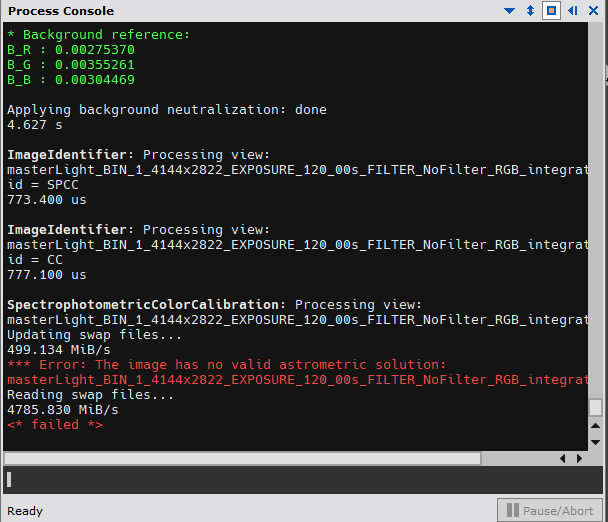Click the '* Background reference:' line
Screen dimensions: 608x522
click(x=98, y=35)
